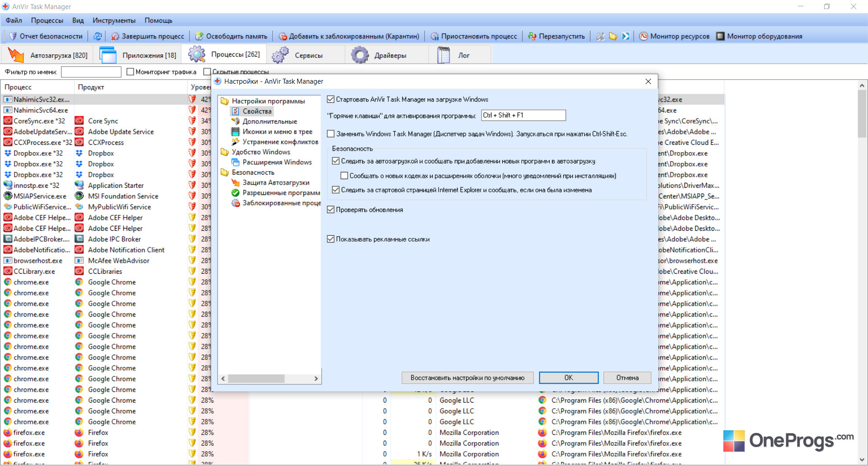Toggle the traffic monitoring checkbox
The width and height of the screenshot is (868, 466).
pyautogui.click(x=130, y=72)
